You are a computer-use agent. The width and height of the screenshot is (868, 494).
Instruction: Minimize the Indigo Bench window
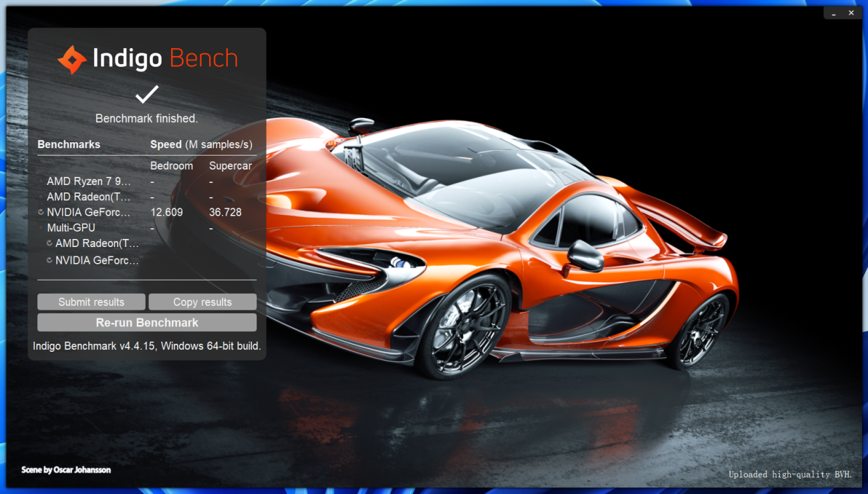pyautogui.click(x=833, y=13)
